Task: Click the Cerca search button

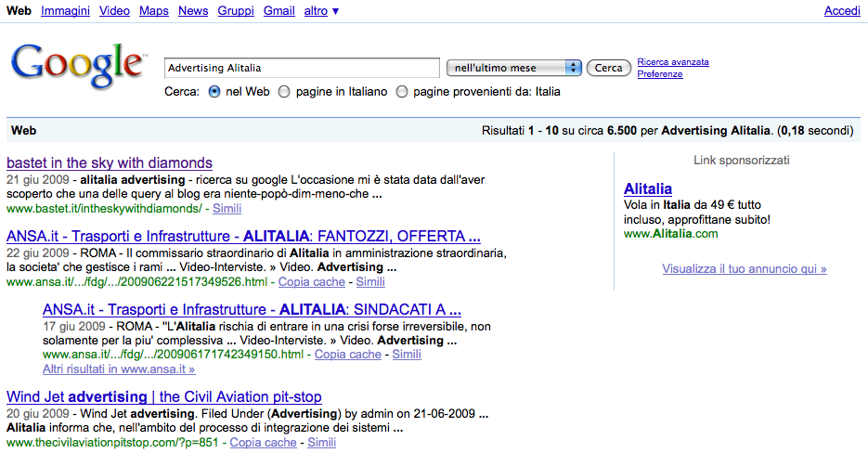Action: pyautogui.click(x=608, y=68)
